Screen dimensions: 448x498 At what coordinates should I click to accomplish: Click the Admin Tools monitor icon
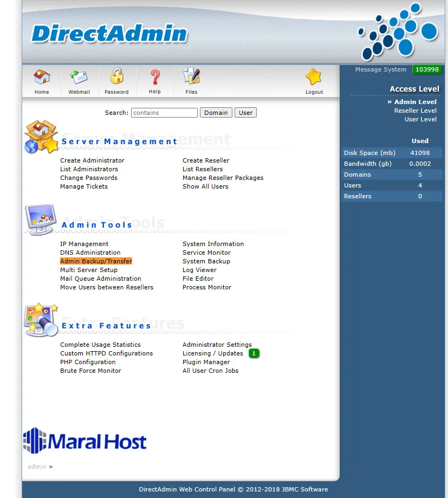41,219
